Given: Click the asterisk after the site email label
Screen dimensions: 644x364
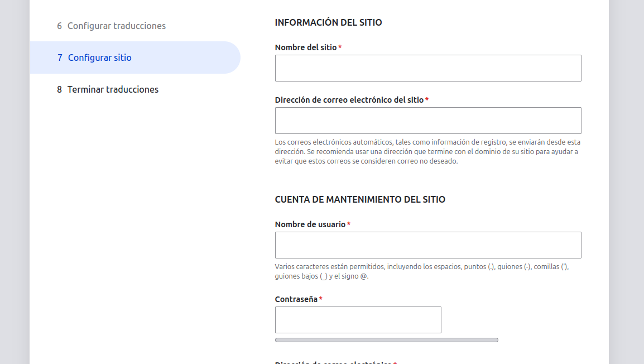Looking at the screenshot, I should click(427, 100).
